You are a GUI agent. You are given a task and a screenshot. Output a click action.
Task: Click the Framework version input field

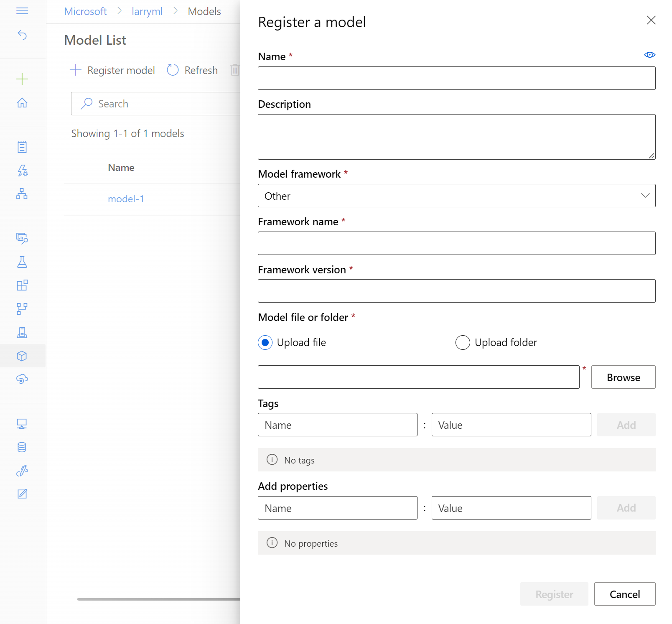456,291
